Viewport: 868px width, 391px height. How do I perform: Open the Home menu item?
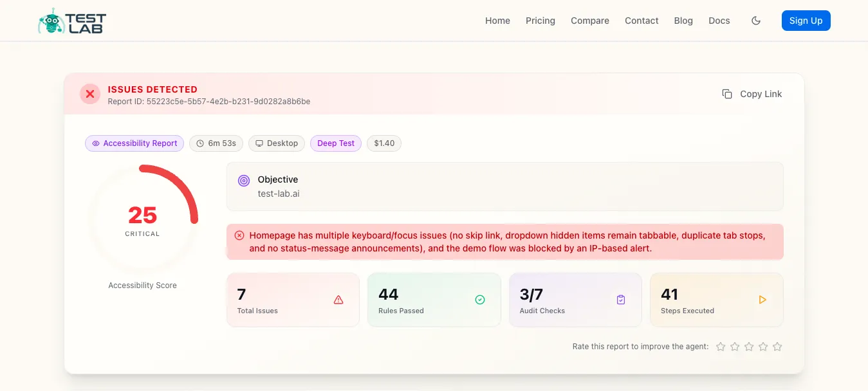497,21
